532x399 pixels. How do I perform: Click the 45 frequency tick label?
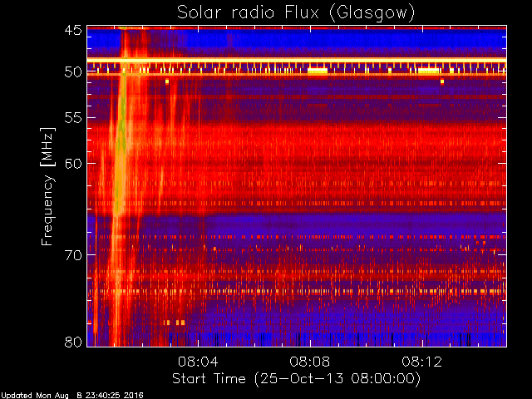tap(73, 31)
